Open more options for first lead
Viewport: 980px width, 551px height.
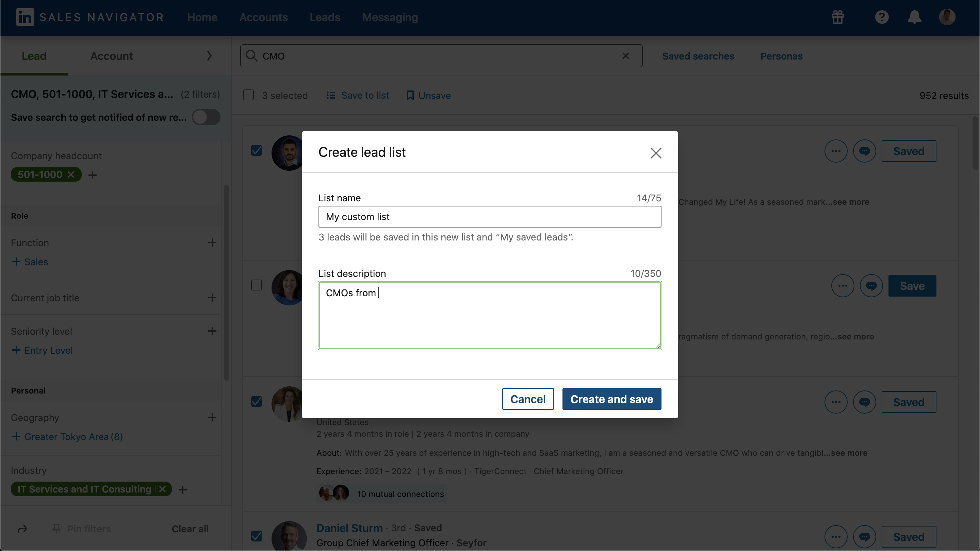coord(836,151)
